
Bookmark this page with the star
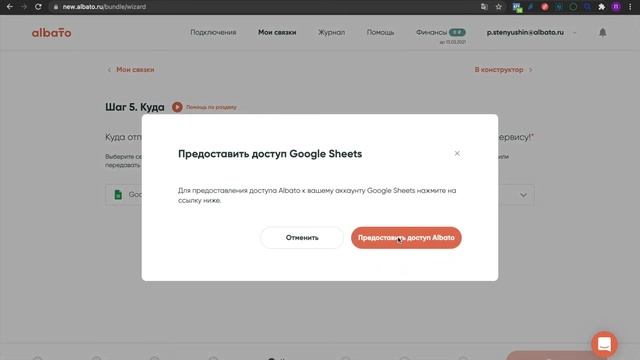pos(498,7)
